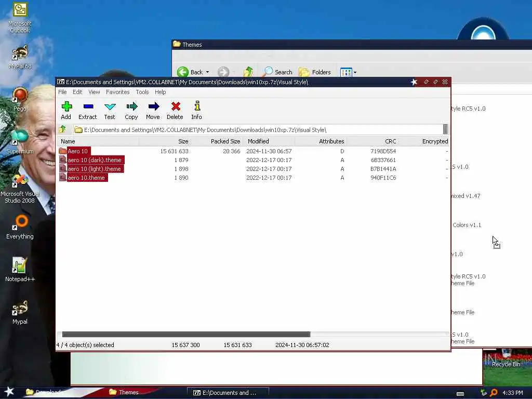The height and width of the screenshot is (399, 532).
Task: Open the View menu
Action: tap(95, 92)
